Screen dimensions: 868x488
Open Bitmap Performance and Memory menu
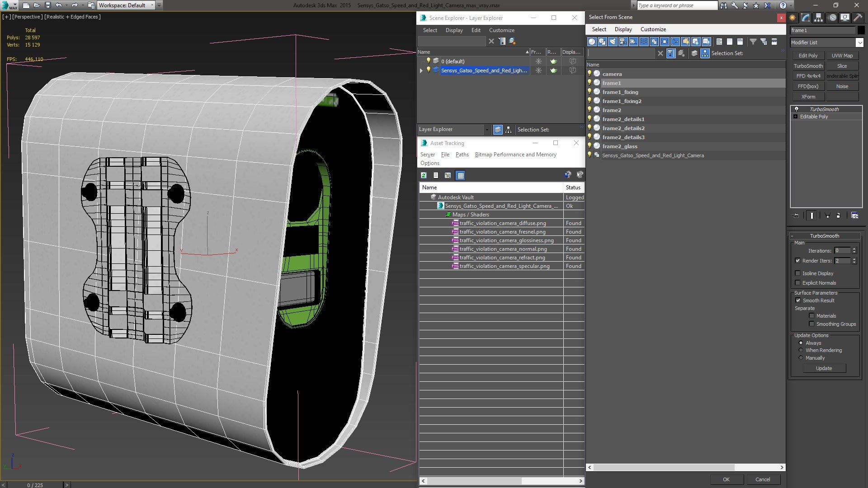(515, 155)
